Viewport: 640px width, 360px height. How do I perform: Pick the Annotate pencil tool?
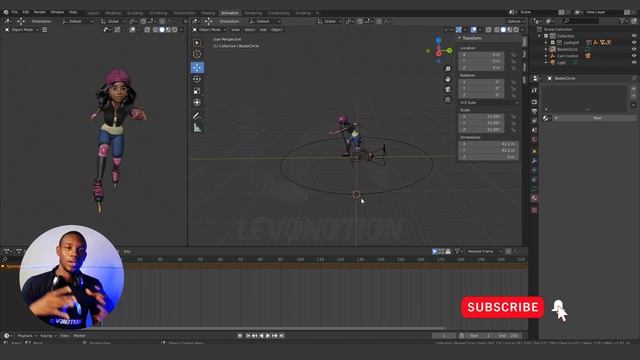pyautogui.click(x=197, y=116)
